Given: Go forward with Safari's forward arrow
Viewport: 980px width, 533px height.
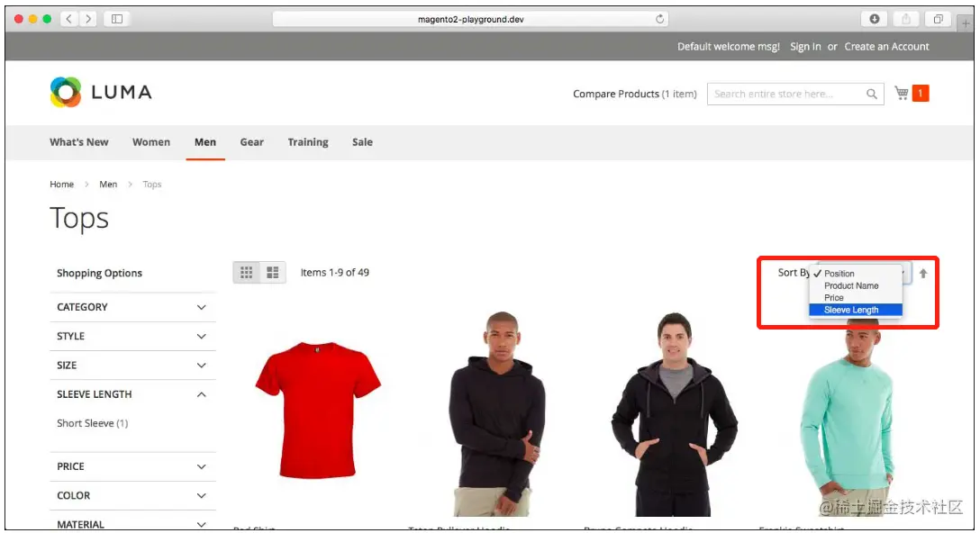Looking at the screenshot, I should (88, 19).
